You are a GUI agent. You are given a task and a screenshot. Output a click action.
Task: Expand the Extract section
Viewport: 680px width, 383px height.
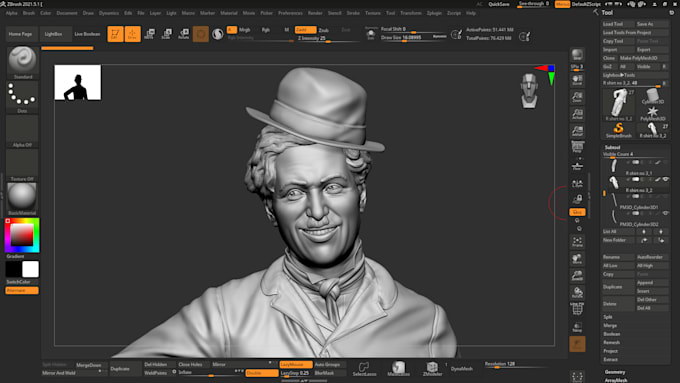[610, 360]
